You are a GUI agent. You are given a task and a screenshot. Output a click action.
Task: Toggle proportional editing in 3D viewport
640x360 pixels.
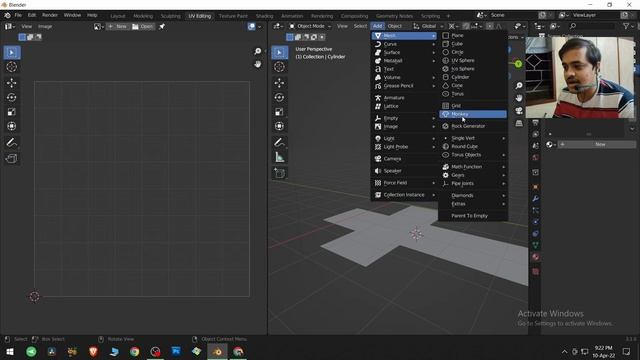coord(490,26)
